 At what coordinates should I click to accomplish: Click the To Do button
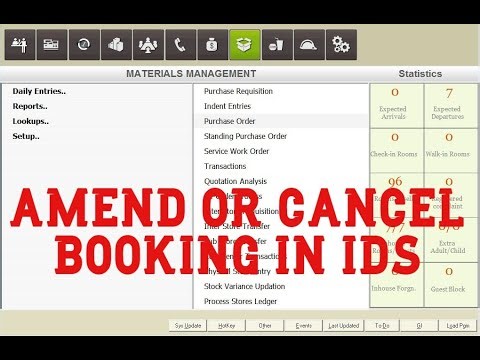point(382,326)
